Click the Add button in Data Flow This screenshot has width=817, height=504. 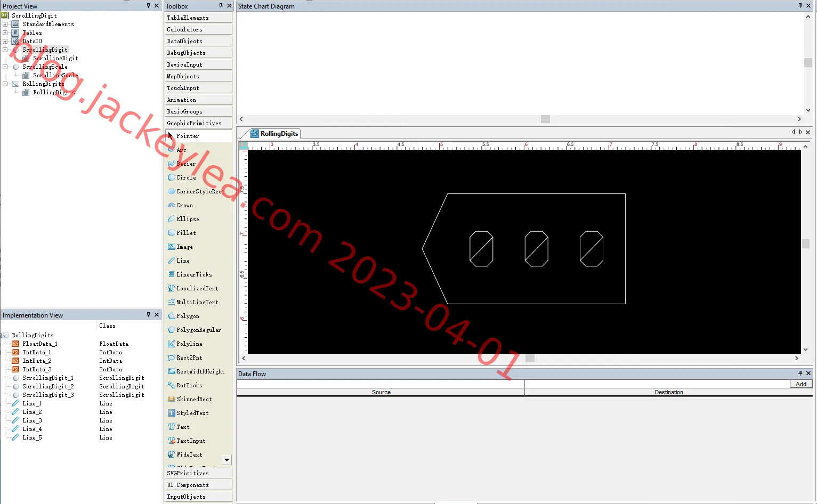point(801,384)
